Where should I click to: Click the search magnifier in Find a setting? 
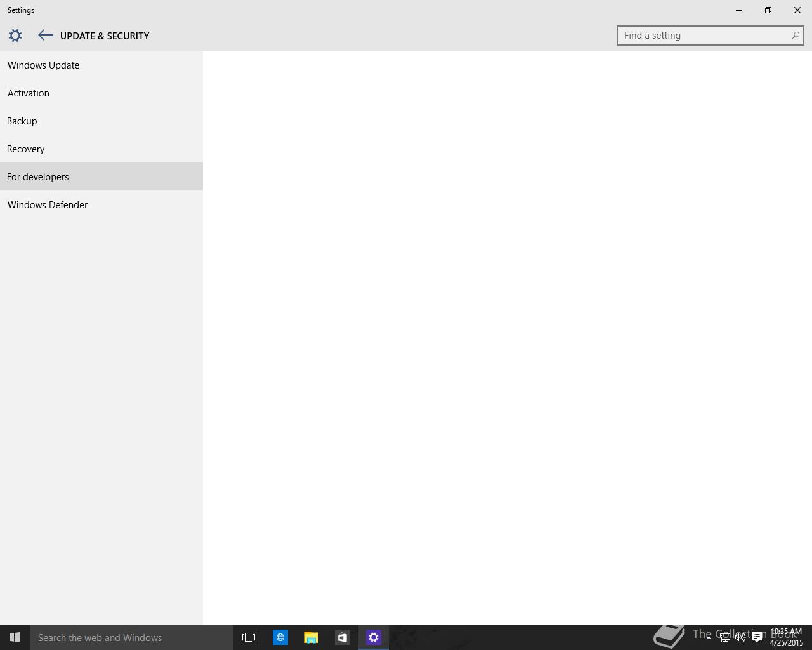(795, 36)
